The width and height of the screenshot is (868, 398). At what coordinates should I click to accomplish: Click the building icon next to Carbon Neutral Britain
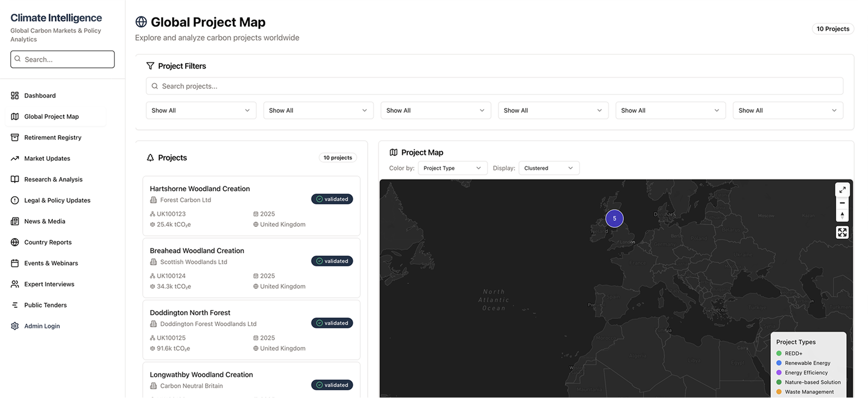click(x=153, y=386)
